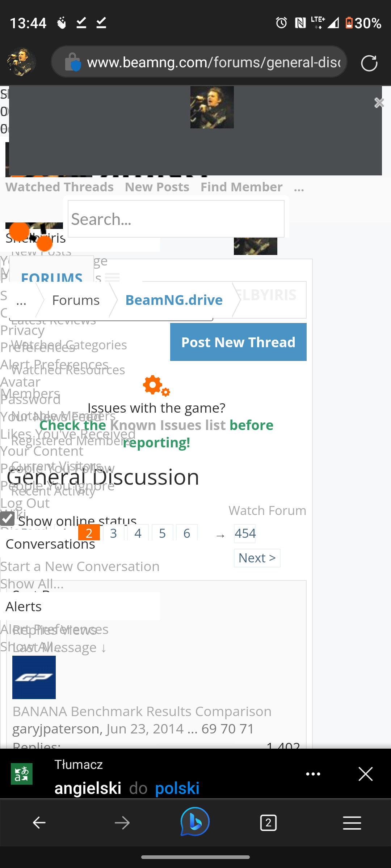The height and width of the screenshot is (868, 391).
Task: Focus the Search input field
Action: [x=176, y=219]
